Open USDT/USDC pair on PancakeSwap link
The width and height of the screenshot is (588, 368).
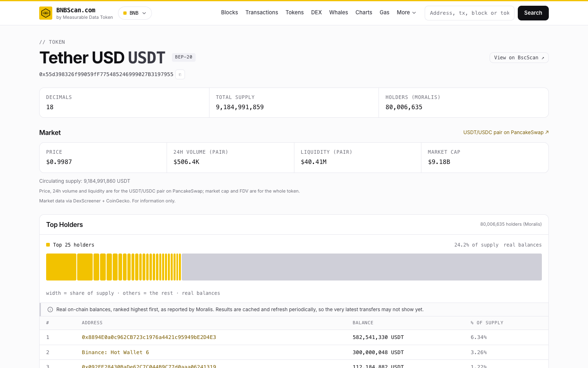tap(506, 132)
